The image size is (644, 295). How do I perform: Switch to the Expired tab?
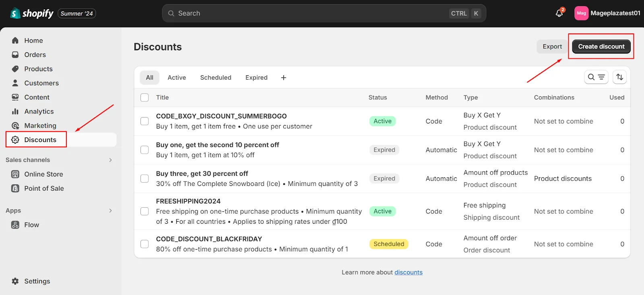click(x=256, y=78)
